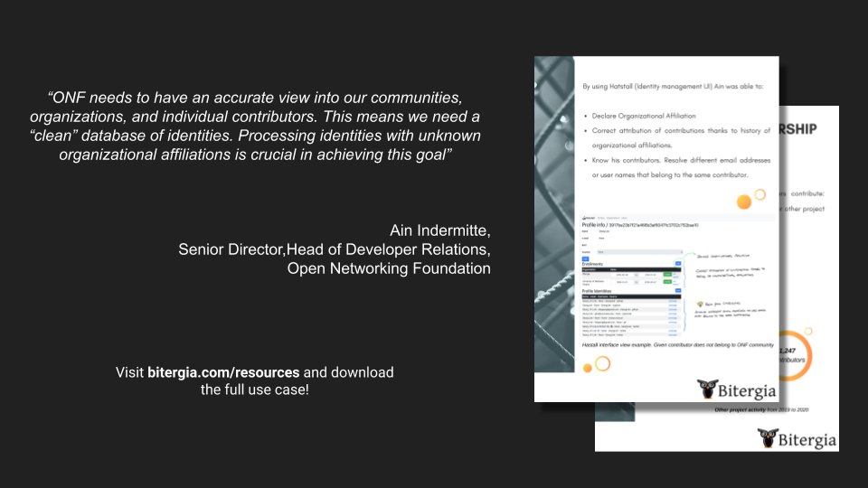Click the bitergia.com/resources link text
This screenshot has width=868, height=488.
223,372
